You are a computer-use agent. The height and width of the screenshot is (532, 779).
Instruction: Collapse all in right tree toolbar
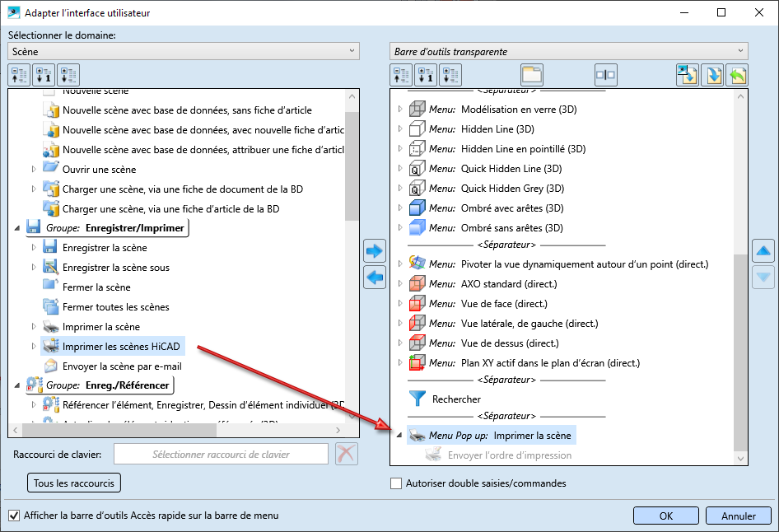401,76
